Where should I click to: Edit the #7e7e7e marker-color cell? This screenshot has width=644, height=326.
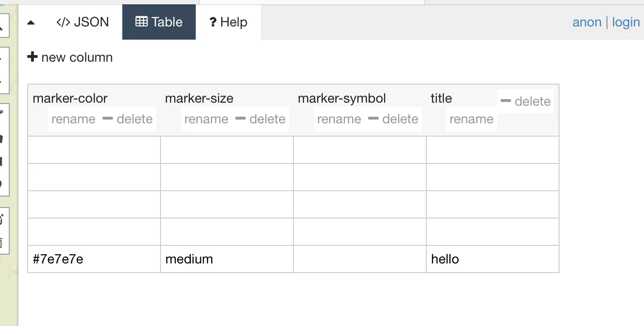(x=94, y=259)
